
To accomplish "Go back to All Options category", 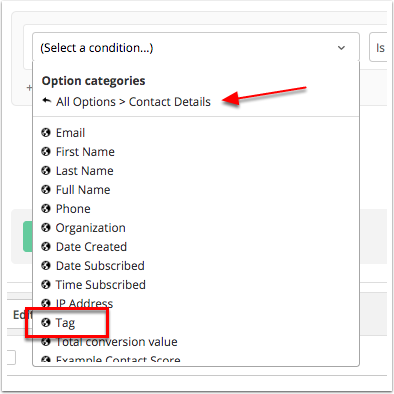I will pyautogui.click(x=86, y=102).
